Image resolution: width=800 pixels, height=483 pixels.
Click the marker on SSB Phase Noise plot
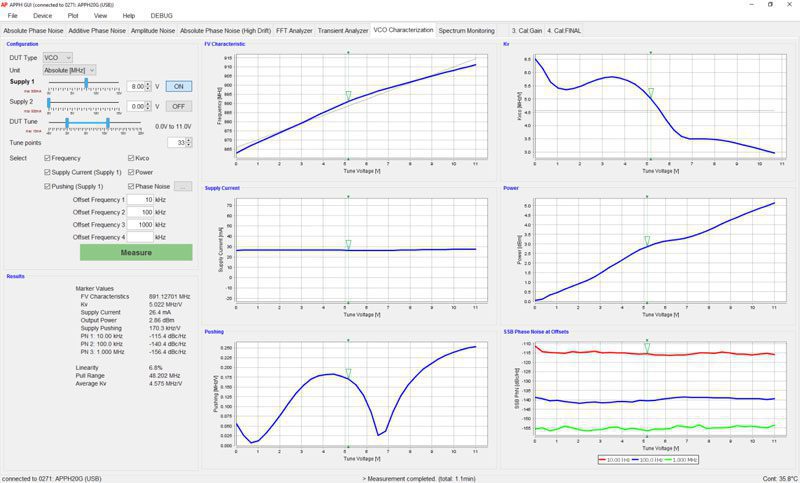(647, 348)
